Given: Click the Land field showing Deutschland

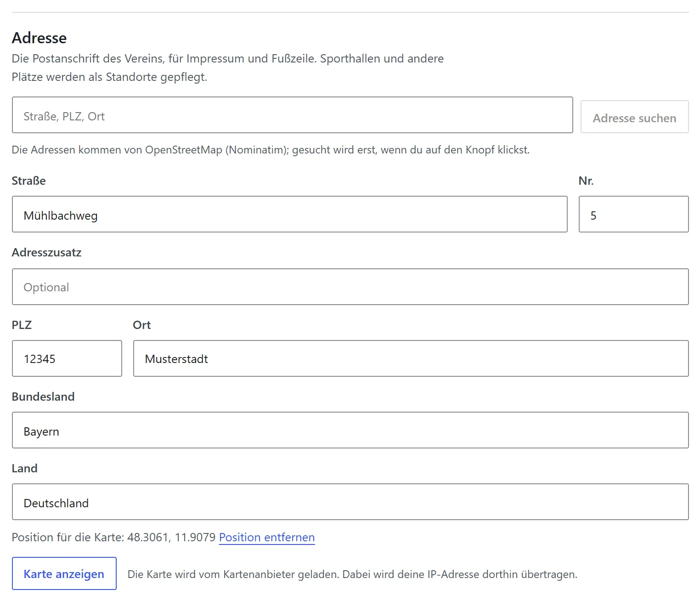Looking at the screenshot, I should coord(350,502).
